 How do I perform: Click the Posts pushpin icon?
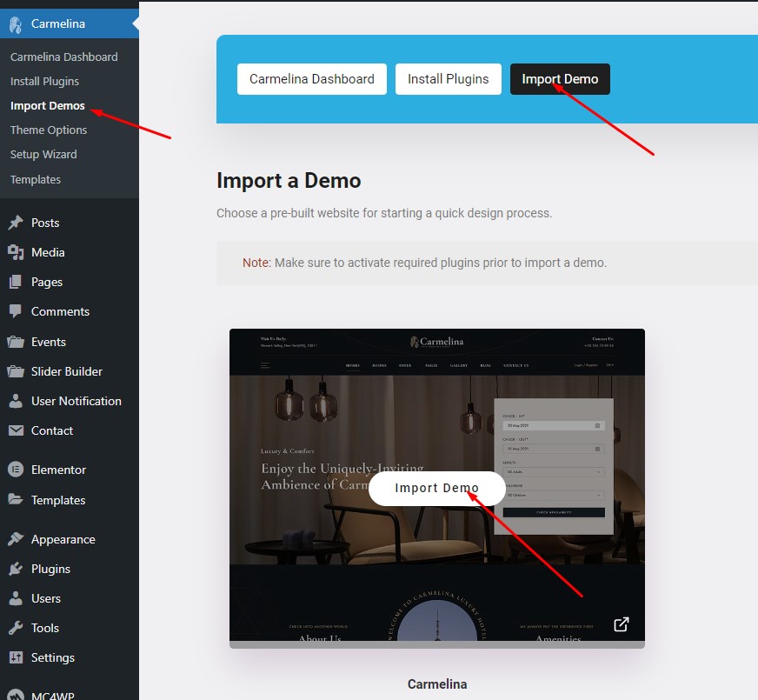(16, 223)
